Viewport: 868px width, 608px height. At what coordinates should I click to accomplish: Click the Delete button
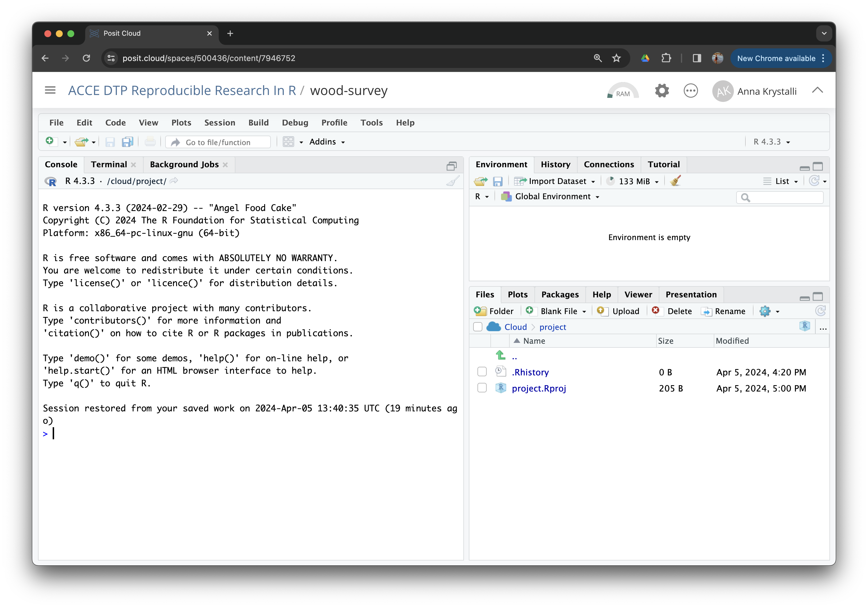click(x=672, y=311)
